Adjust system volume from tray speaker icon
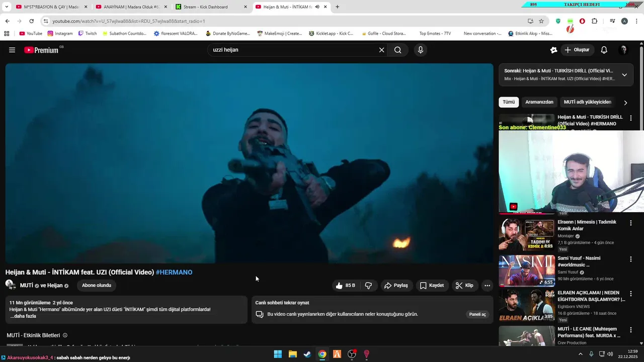Viewport: 644px width, 362px height. [610, 354]
